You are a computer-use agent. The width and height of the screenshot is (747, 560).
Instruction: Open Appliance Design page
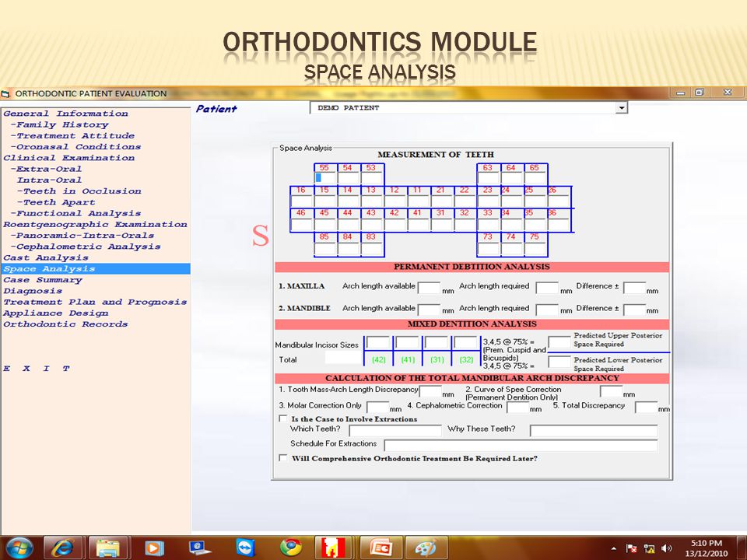[x=56, y=313]
